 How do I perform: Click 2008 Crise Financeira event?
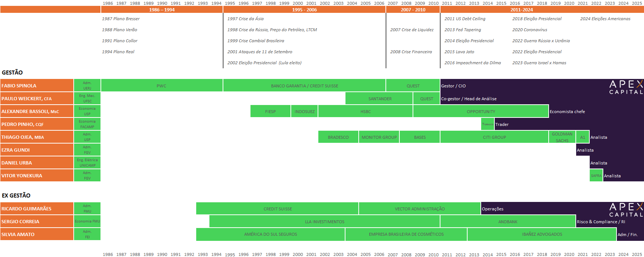411,52
